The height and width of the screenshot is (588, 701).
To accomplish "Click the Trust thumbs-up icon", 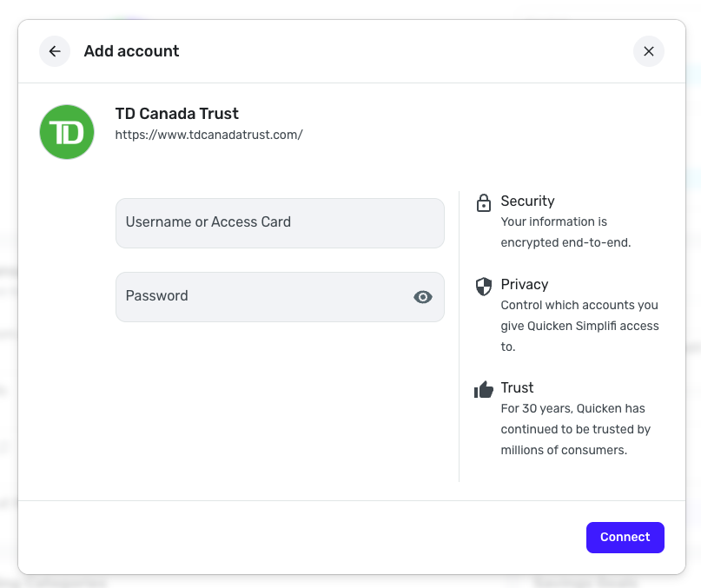I will click(x=484, y=390).
